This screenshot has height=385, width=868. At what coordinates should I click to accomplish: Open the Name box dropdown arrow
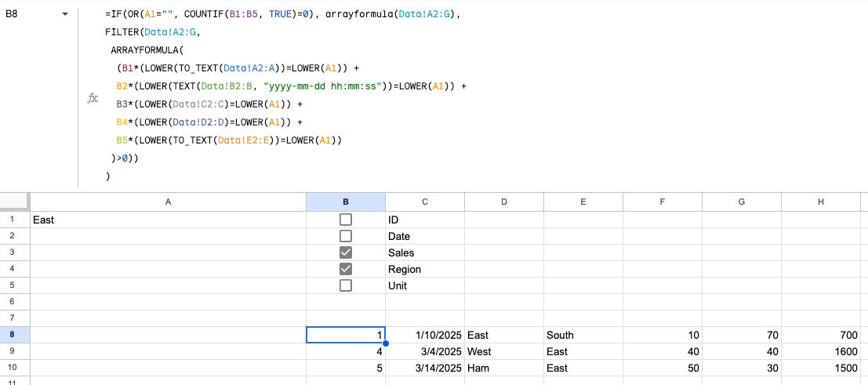click(x=65, y=14)
